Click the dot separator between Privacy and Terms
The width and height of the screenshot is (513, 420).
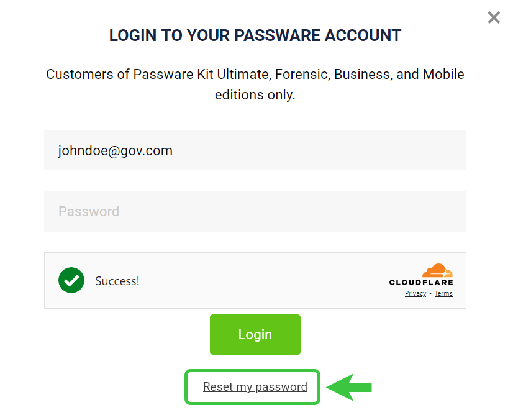point(430,293)
